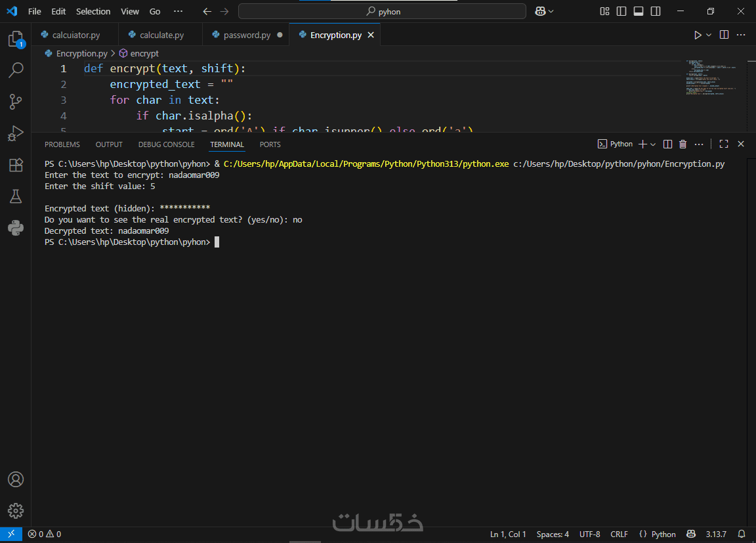Open the Extensions view

16,165
